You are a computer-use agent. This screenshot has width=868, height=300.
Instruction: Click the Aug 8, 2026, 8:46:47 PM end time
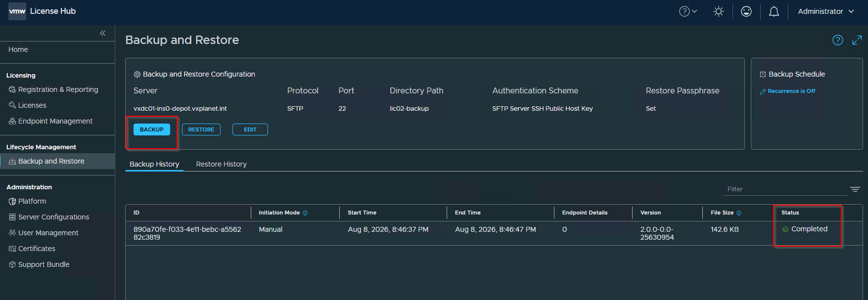pyautogui.click(x=496, y=229)
